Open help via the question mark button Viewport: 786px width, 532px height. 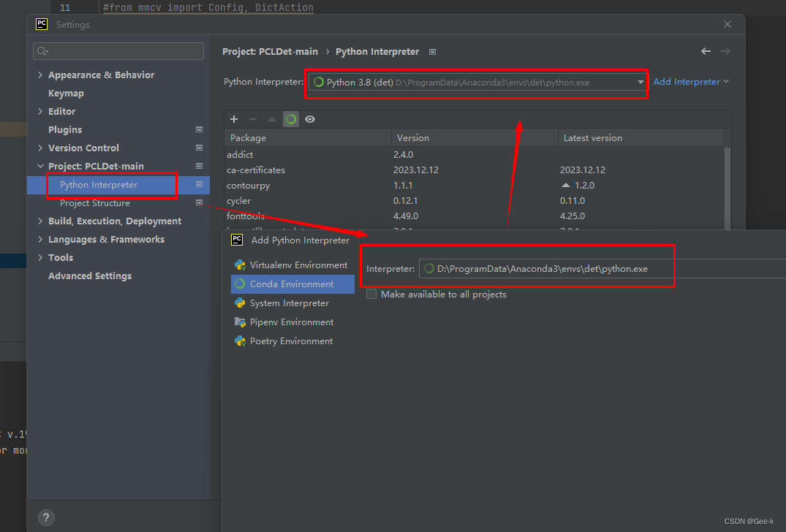[x=45, y=517]
